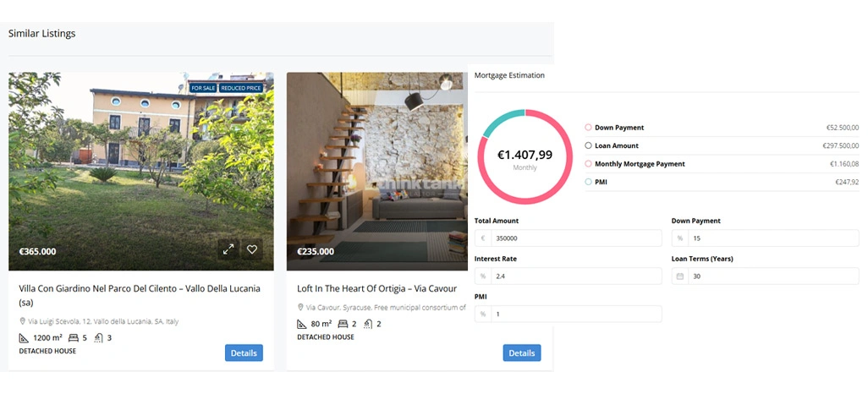Click the area ruler icon showing 1200 m²
The width and height of the screenshot is (868, 394).
[x=24, y=338]
